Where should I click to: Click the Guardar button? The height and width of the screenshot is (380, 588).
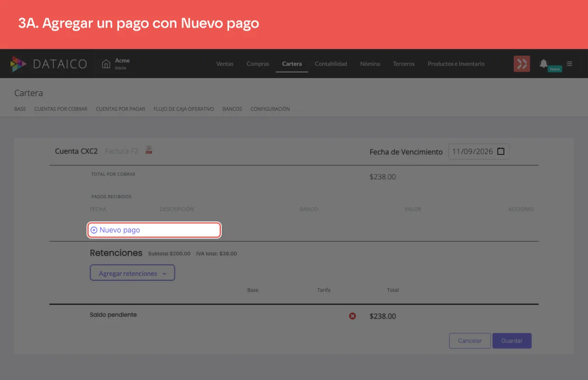tap(512, 341)
